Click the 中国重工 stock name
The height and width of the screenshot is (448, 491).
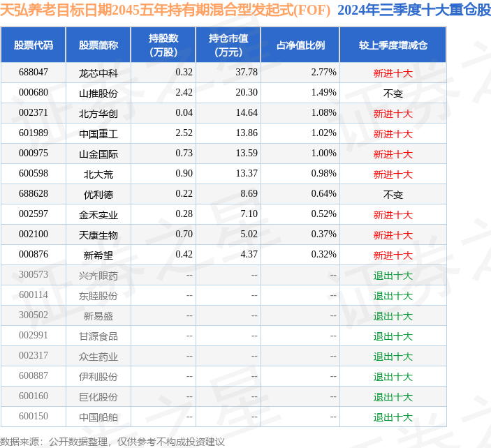[x=98, y=134]
